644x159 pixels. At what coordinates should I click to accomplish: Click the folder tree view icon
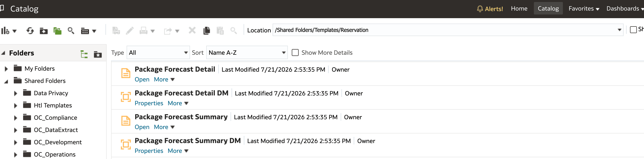pos(84,54)
